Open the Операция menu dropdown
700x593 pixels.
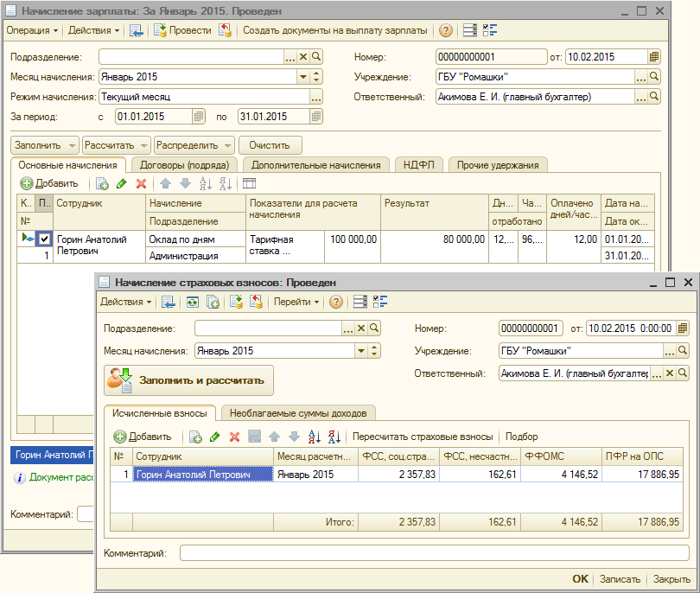(32, 30)
